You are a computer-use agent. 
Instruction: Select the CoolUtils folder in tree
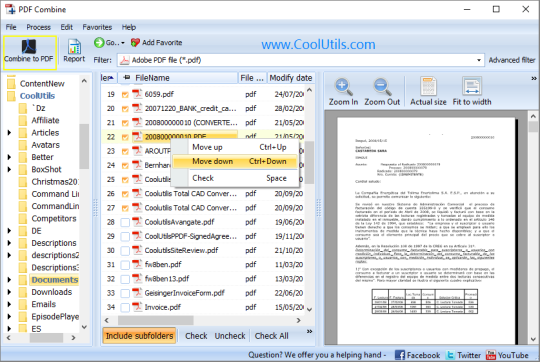pos(37,96)
